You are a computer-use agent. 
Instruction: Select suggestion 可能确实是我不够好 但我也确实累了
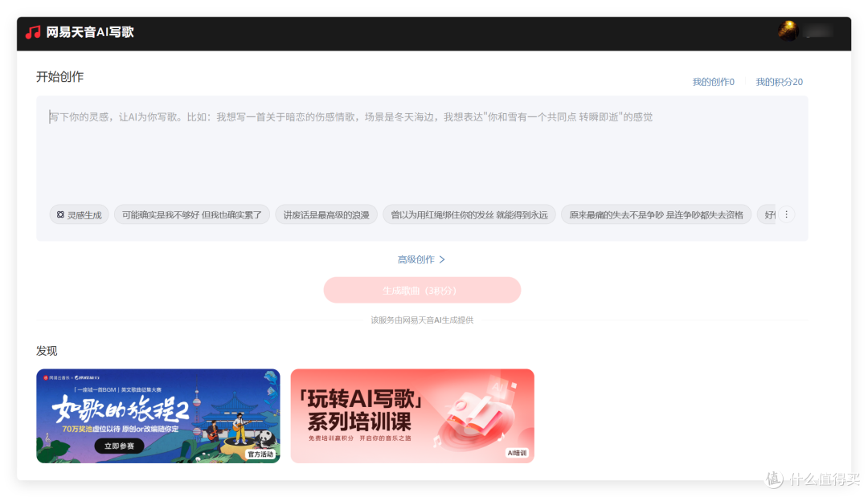click(191, 214)
